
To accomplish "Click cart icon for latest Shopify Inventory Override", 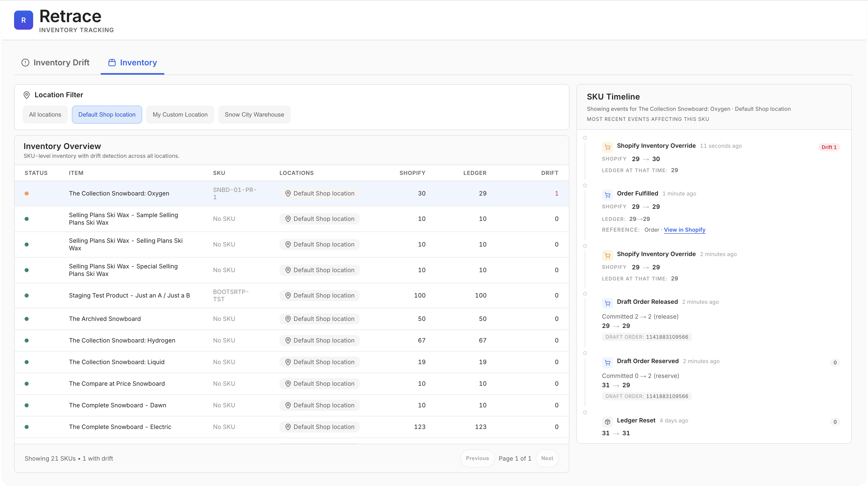I will [x=608, y=147].
